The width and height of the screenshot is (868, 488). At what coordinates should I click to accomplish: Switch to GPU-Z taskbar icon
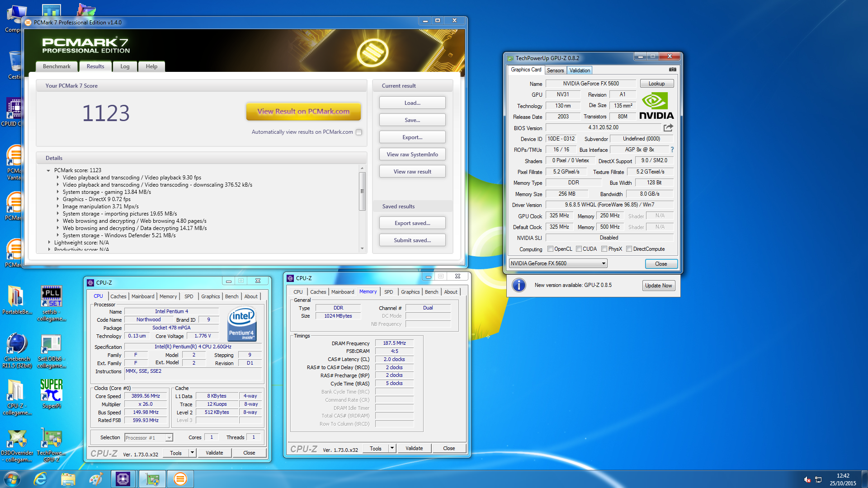[152, 479]
